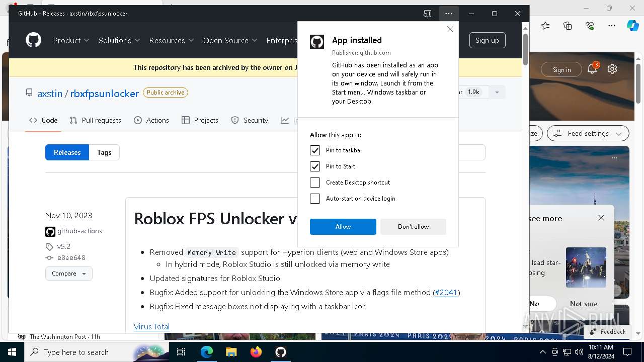
Task: Open Edge browser essentials icon
Action: click(590, 26)
